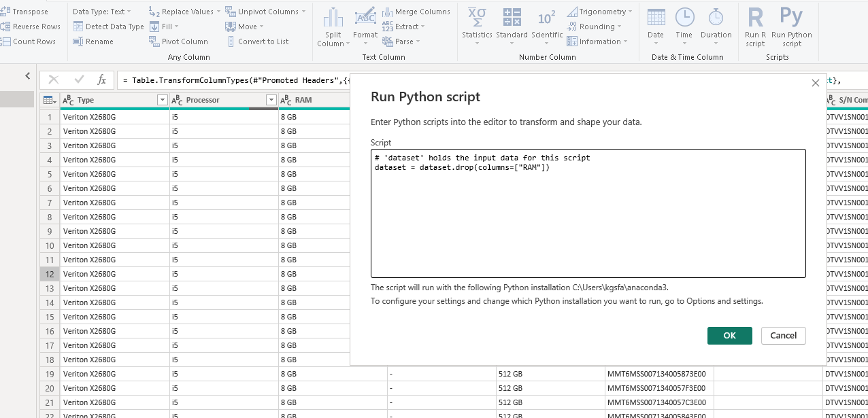
Task: Cancel the formula edit with X icon
Action: 54,80
